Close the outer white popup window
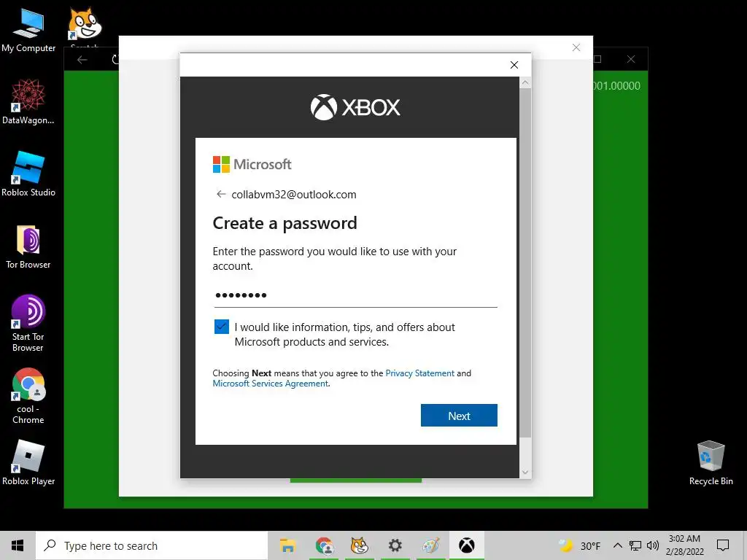The image size is (747, 560). pos(576,47)
